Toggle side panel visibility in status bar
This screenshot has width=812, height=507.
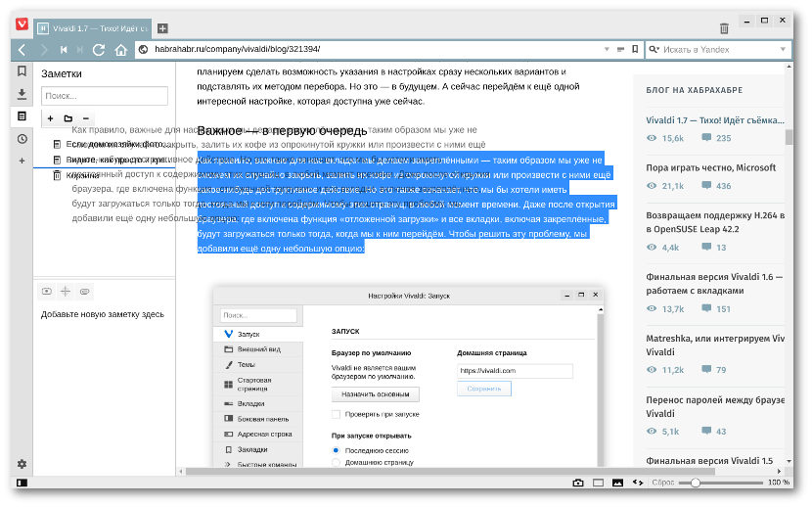coord(22,483)
